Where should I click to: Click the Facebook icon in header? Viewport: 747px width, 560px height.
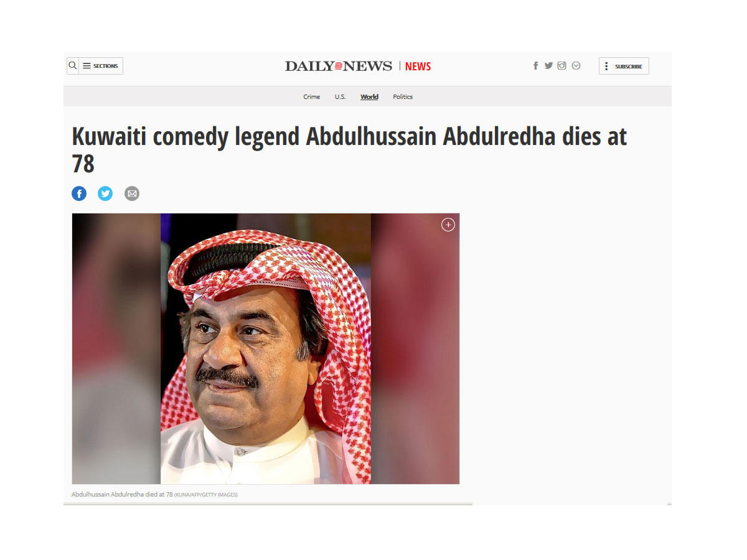click(535, 66)
